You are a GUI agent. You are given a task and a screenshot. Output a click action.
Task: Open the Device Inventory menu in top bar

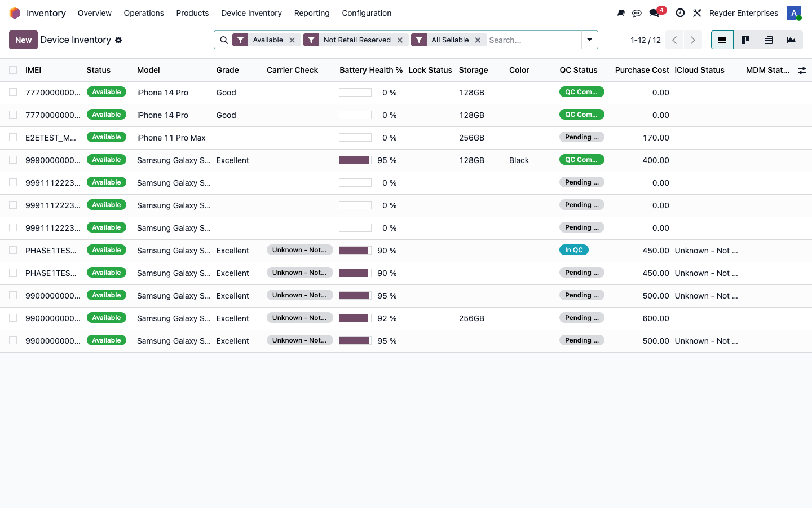(251, 13)
